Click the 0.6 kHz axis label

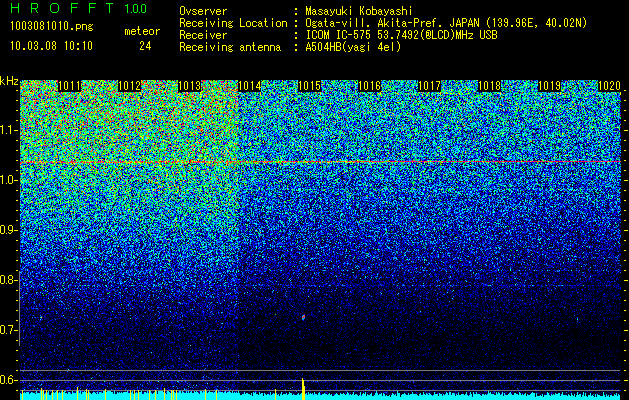8,380
